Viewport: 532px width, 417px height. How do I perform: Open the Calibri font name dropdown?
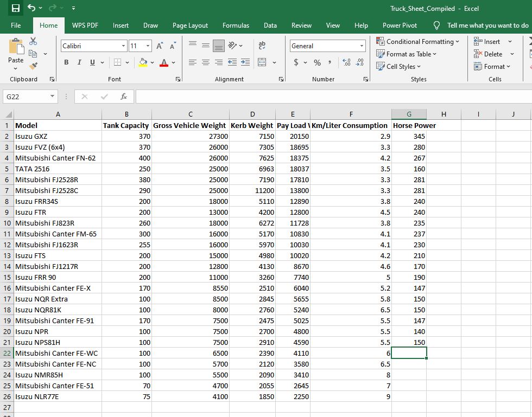(124, 46)
